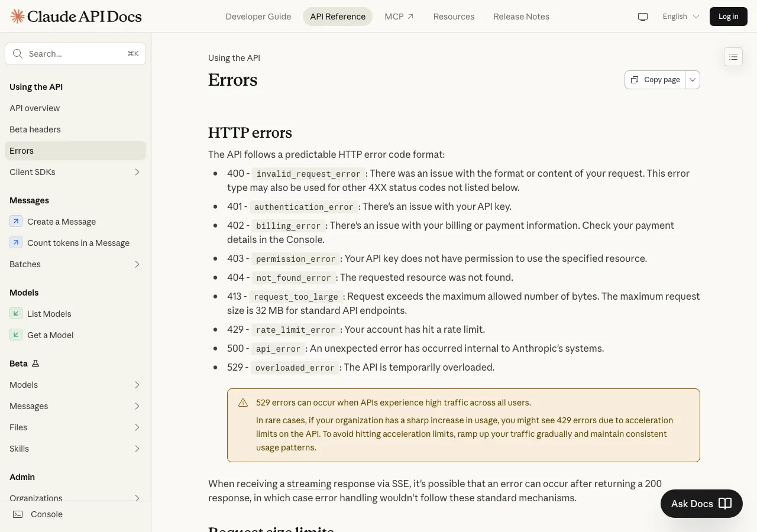Viewport: 757px width, 532px height.
Task: Expand the Client SDKs section
Action: 75,172
